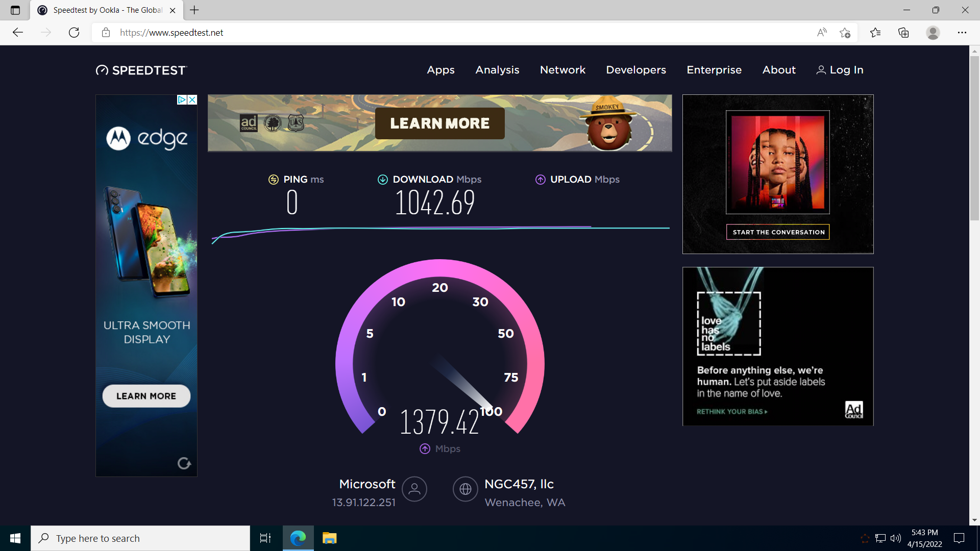Close the Motorola edge ad X icon
Viewport: 980px width, 551px height.
point(192,100)
